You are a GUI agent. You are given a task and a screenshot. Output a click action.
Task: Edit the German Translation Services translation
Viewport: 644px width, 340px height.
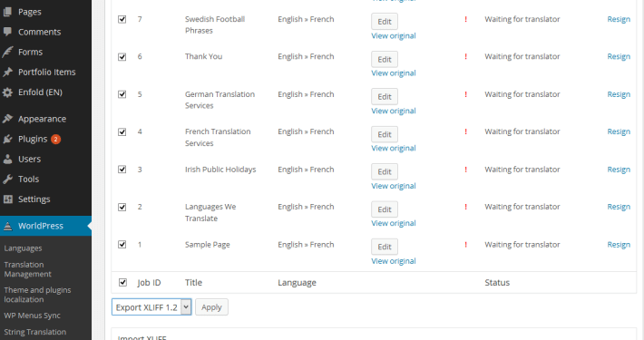[385, 97]
